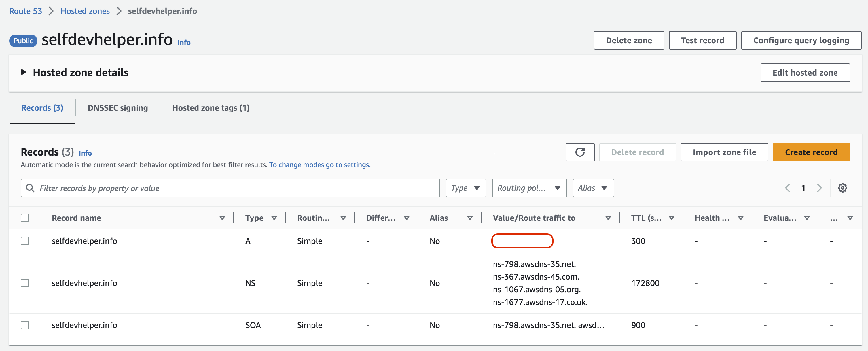Viewport: 868px width, 351px height.
Task: Expand the Hosted zone details section
Action: (24, 72)
